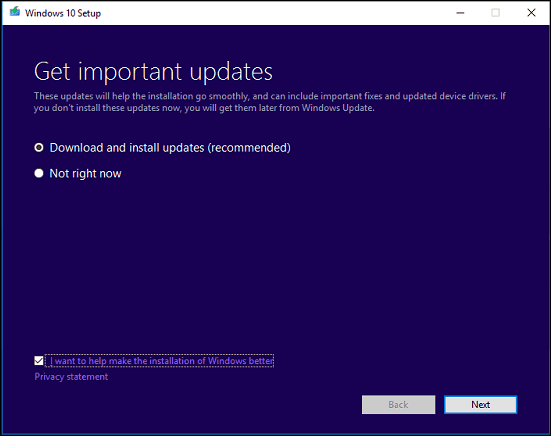Click the greyed-out maximize window icon
The width and height of the screenshot is (551, 436).
[495, 13]
